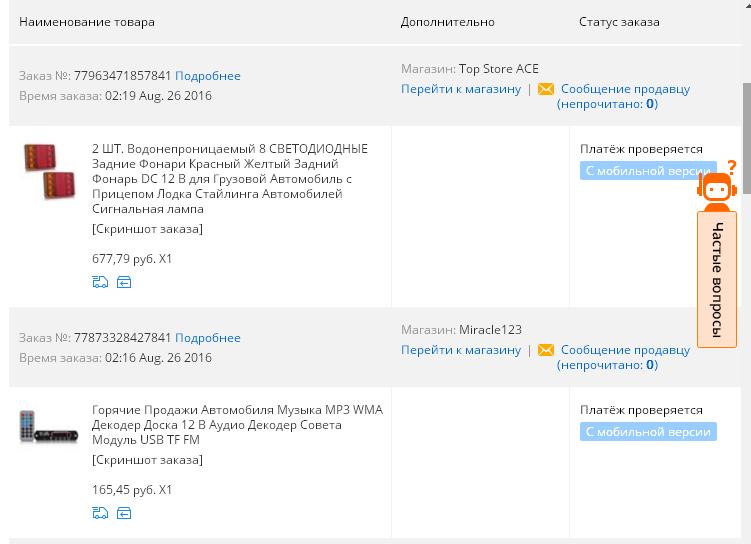Open the 'Частые вопросы' FAQ side tab
This screenshot has width=751, height=544.
tap(717, 279)
